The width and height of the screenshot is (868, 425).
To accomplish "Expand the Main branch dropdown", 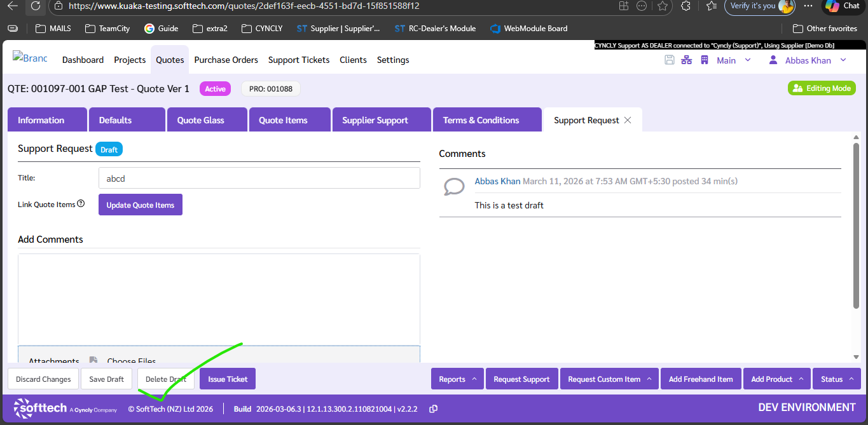I will coord(734,60).
